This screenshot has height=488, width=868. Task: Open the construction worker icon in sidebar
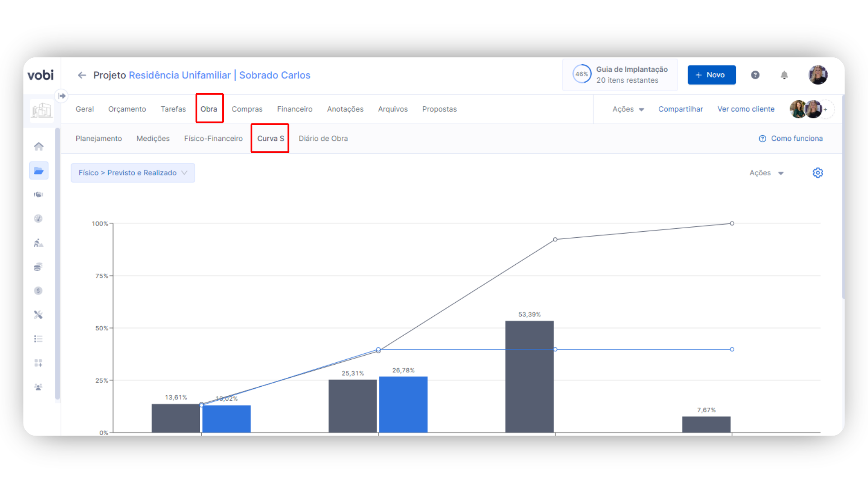38,243
